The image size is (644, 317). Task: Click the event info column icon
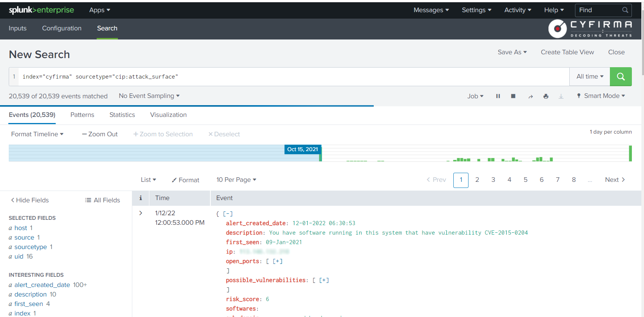pyautogui.click(x=141, y=198)
